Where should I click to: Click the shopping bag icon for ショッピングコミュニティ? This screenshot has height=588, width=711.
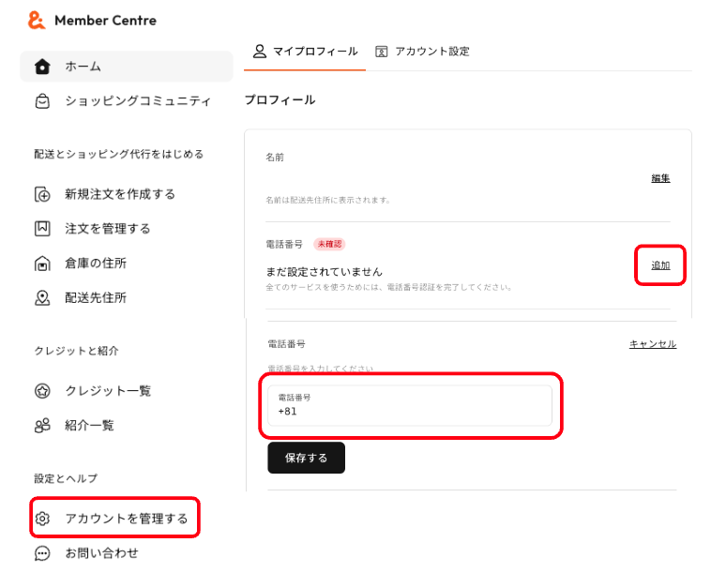pyautogui.click(x=42, y=101)
